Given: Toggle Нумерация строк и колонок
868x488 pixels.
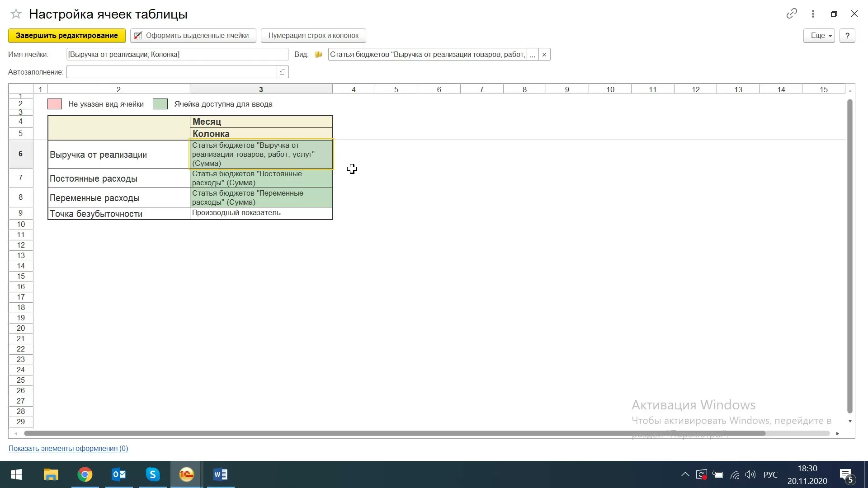Looking at the screenshot, I should (x=313, y=35).
